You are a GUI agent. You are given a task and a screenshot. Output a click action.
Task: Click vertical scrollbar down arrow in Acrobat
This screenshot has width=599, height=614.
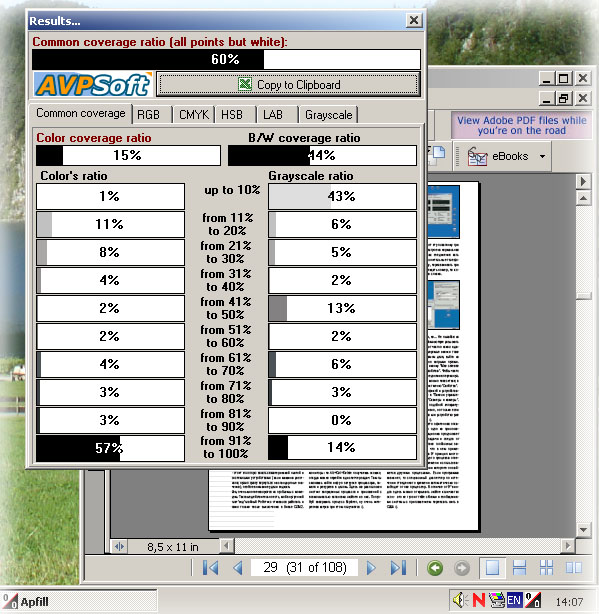tap(583, 530)
